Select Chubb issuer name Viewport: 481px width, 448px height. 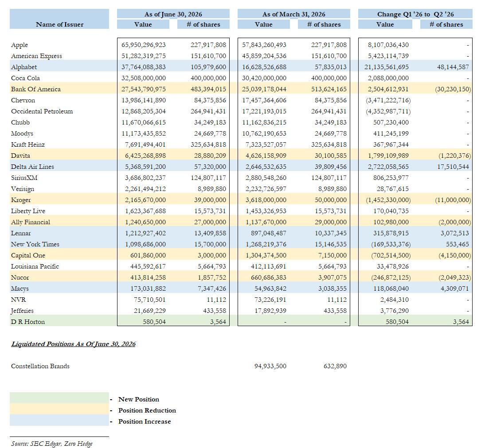click(x=20, y=122)
